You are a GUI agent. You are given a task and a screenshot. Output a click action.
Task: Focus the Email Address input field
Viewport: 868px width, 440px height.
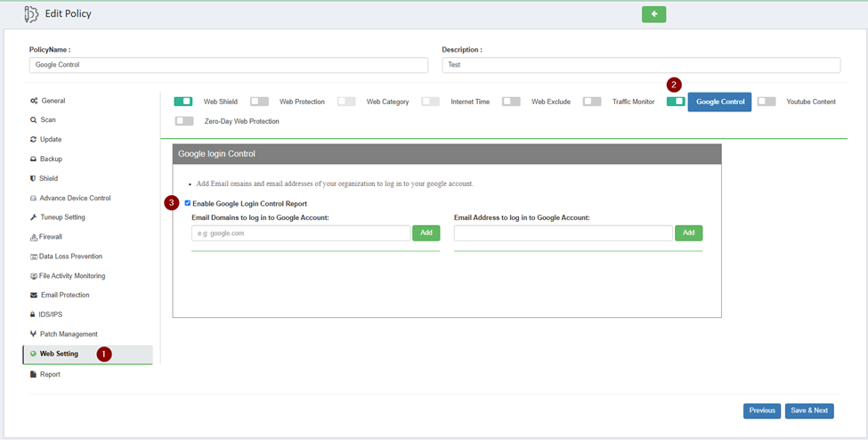pyautogui.click(x=564, y=233)
